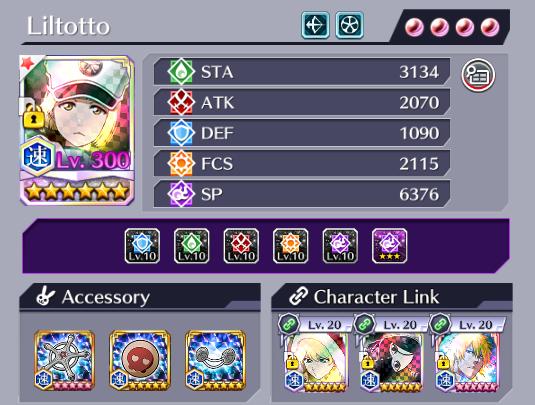Select the red ATK Lv.10 bonus slot

point(241,246)
